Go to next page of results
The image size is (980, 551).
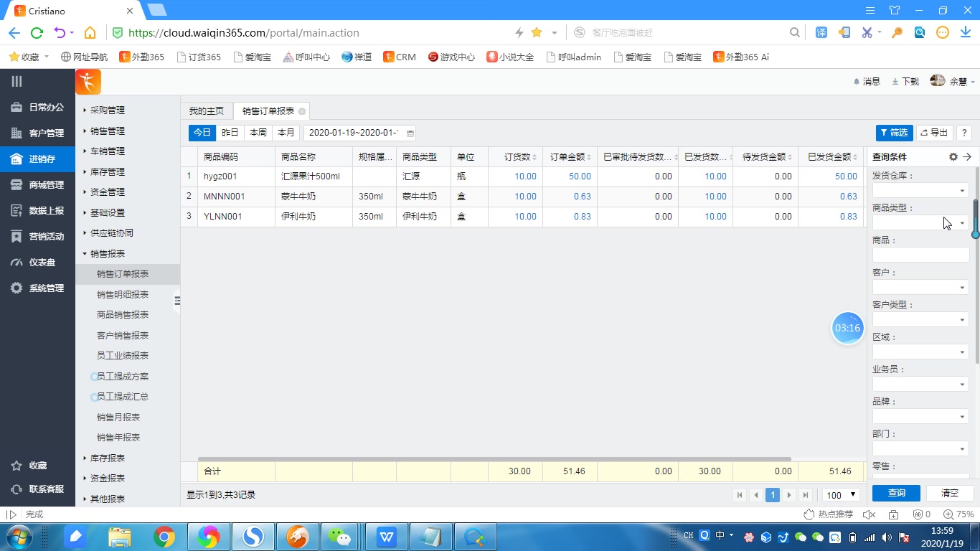point(789,495)
